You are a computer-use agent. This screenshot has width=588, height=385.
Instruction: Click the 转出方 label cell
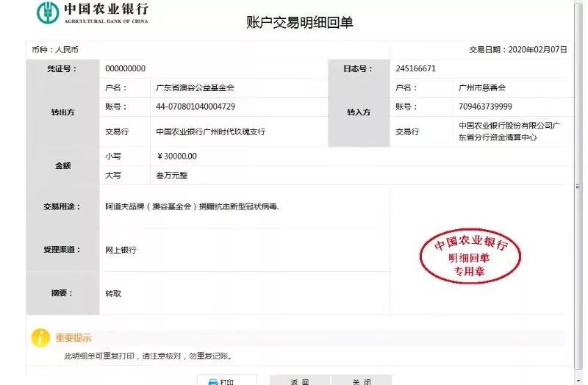click(62, 112)
